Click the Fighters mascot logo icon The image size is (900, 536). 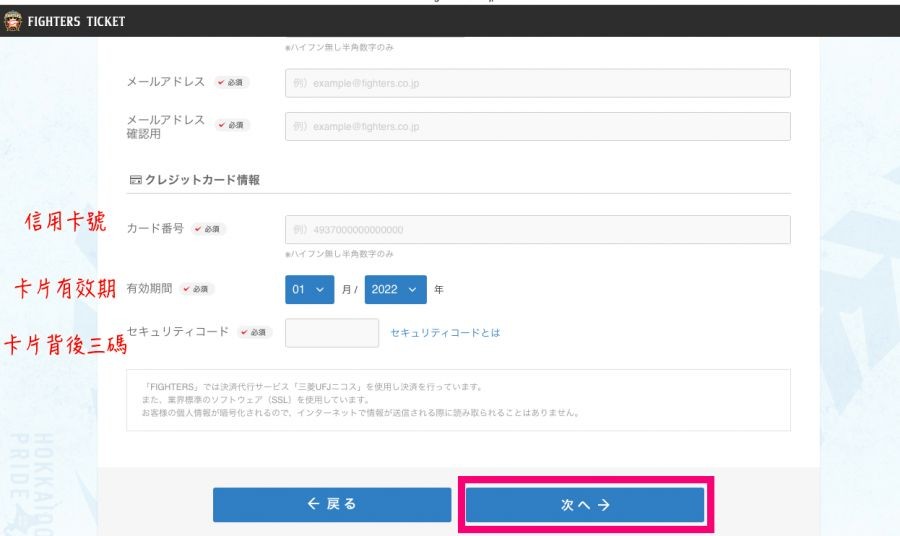click(x=13, y=21)
